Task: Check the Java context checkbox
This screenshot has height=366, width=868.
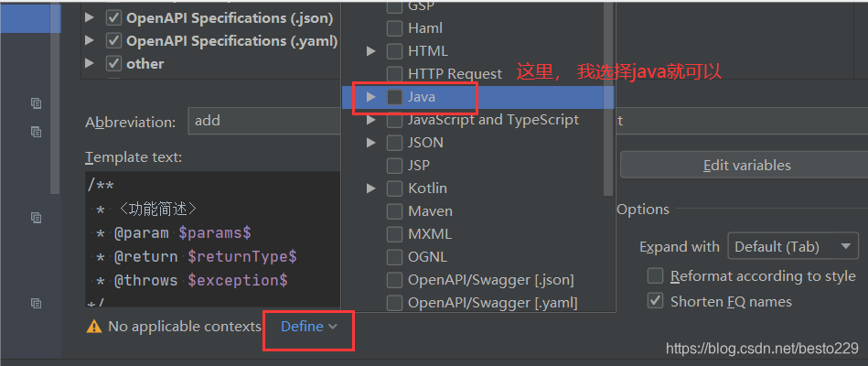Action: pyautogui.click(x=394, y=97)
